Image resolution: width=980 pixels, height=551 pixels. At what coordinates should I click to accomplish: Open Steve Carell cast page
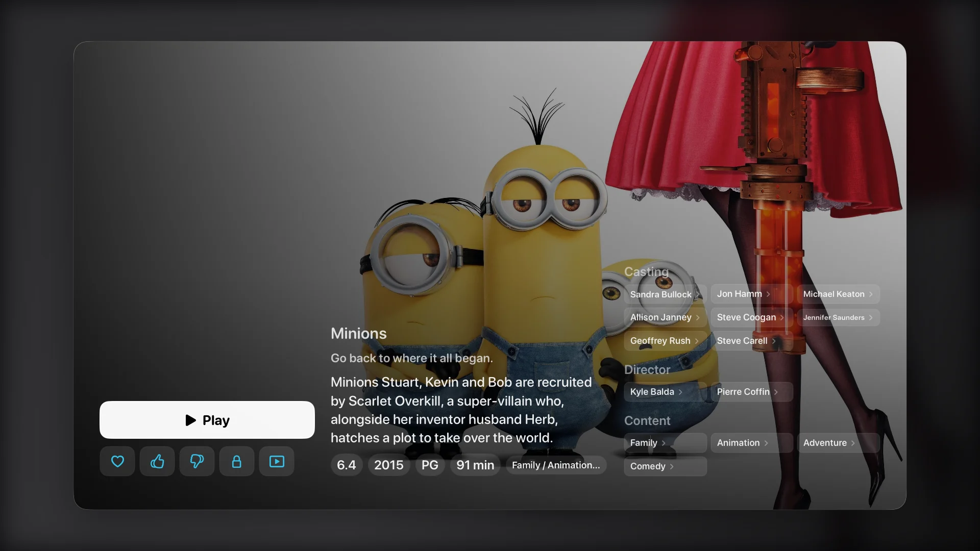click(751, 341)
